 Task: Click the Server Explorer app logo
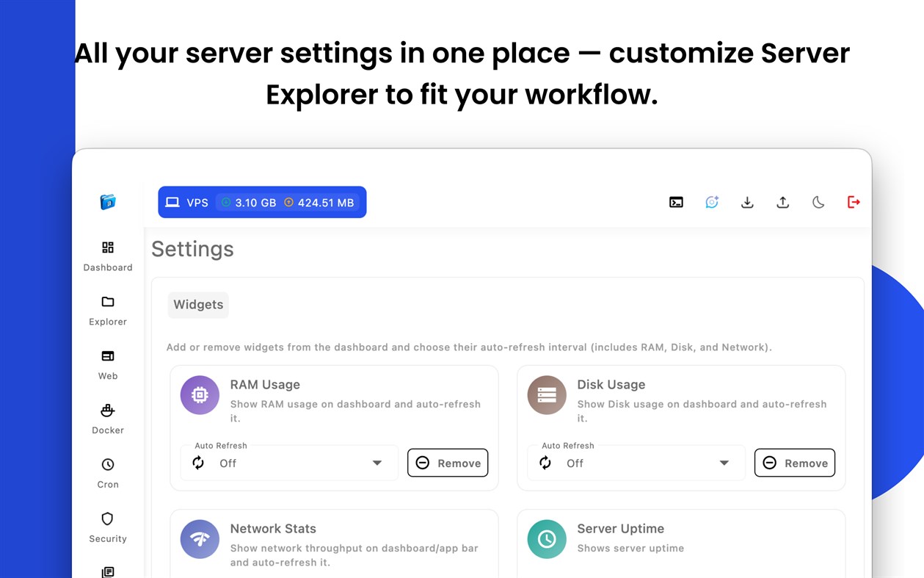coord(108,202)
